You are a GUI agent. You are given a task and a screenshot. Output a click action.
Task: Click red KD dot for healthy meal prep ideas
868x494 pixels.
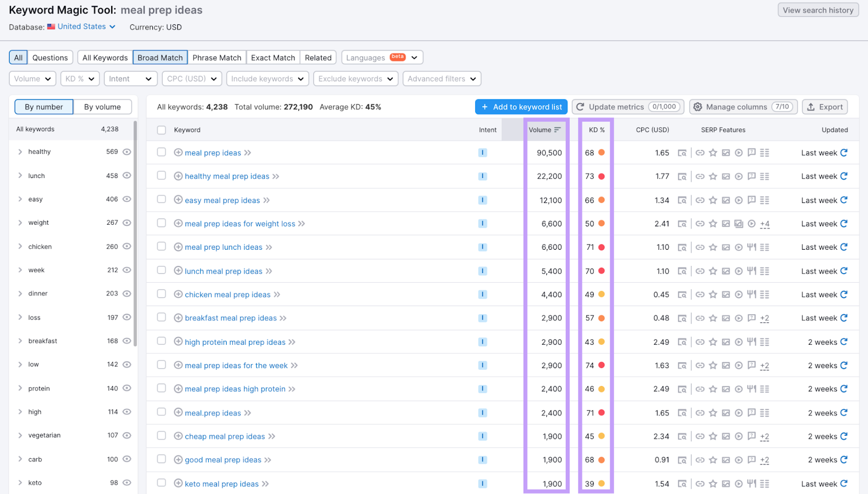tap(602, 176)
